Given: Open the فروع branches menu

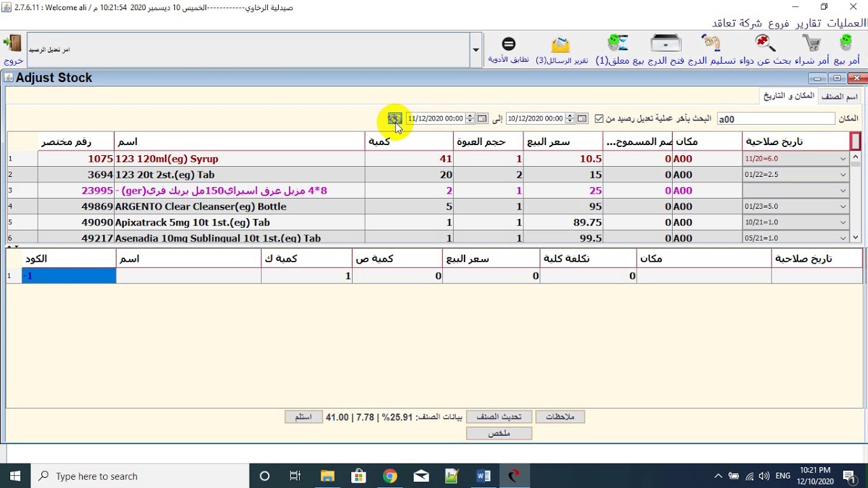Looking at the screenshot, I should pyautogui.click(x=778, y=23).
